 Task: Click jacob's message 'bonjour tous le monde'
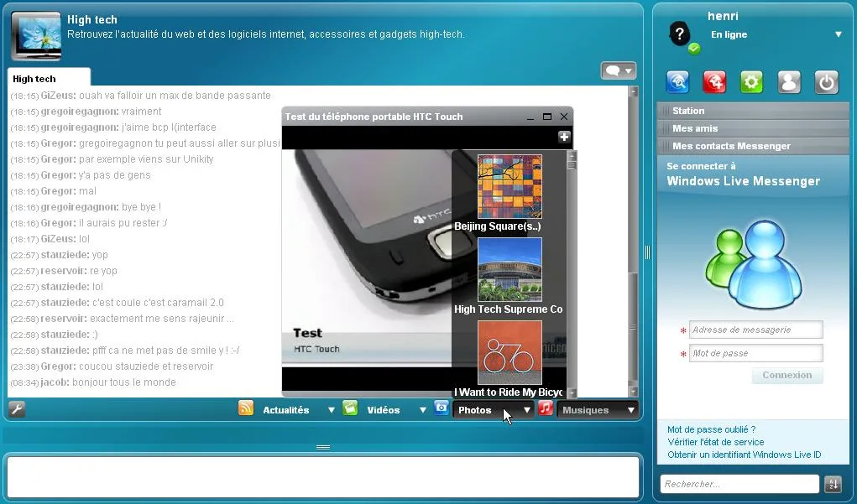pos(124,382)
